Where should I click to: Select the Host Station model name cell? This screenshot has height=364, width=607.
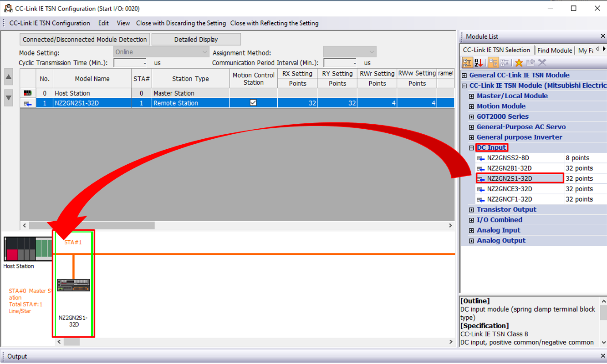92,93
